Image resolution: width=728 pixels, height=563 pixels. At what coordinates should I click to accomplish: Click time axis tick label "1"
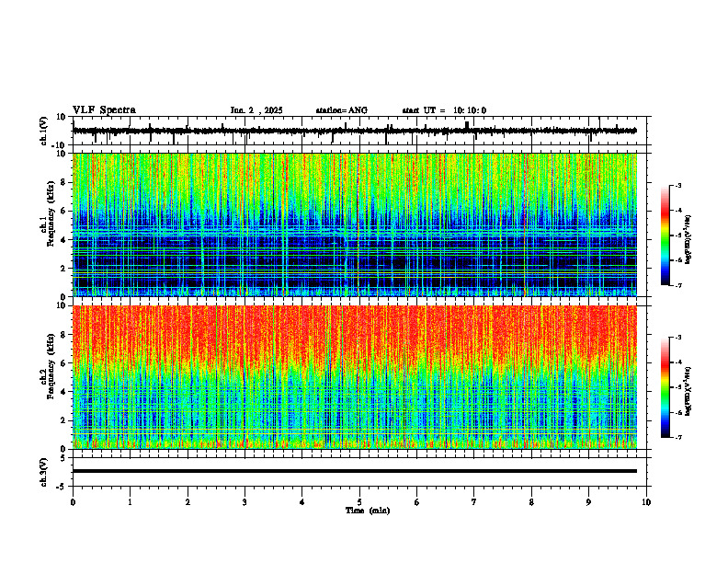(130, 502)
